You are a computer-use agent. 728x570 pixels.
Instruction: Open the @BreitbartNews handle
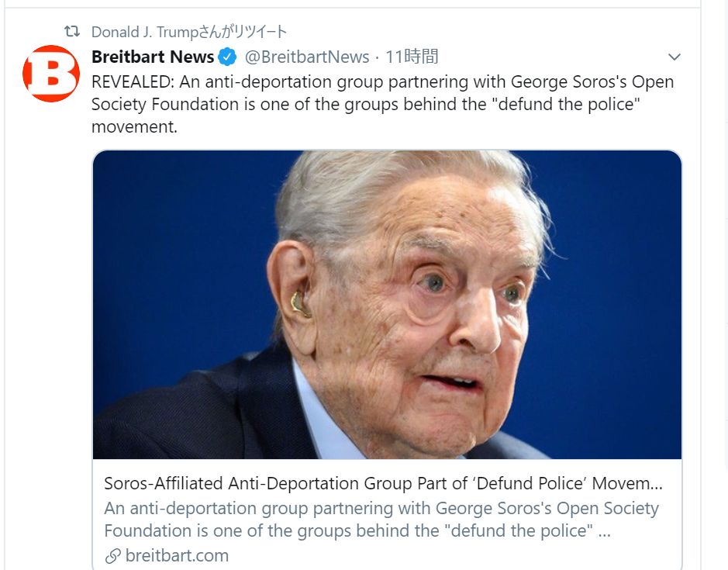click(307, 57)
